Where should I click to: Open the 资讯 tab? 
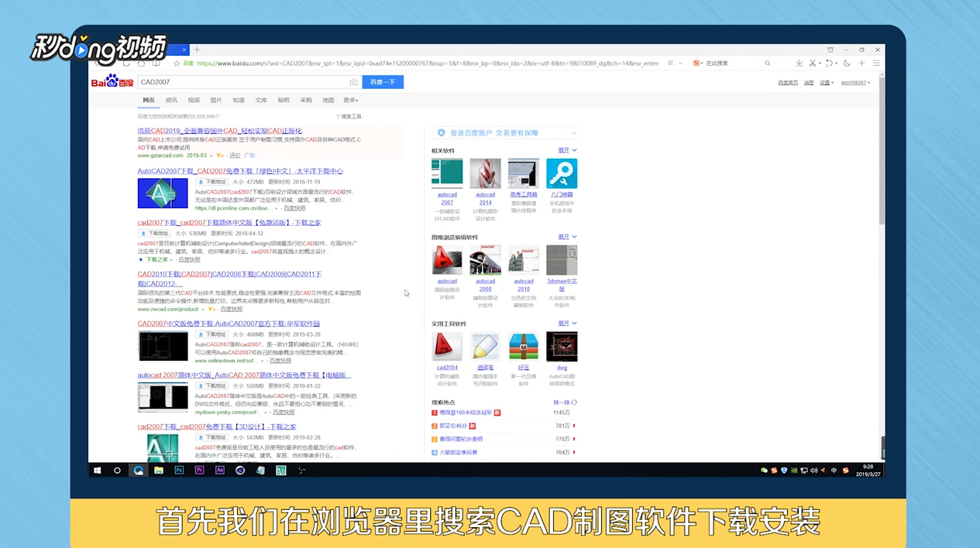171,101
